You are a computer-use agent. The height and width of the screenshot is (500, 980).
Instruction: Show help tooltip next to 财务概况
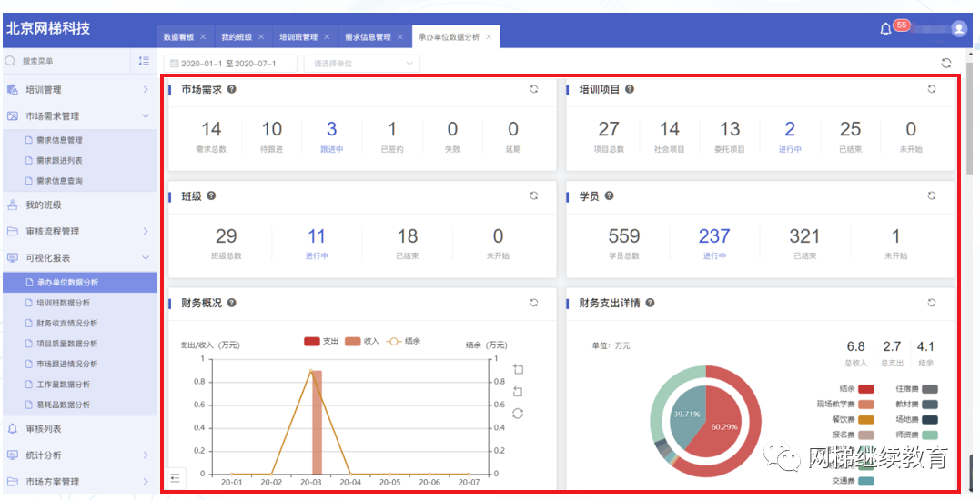[x=232, y=303]
